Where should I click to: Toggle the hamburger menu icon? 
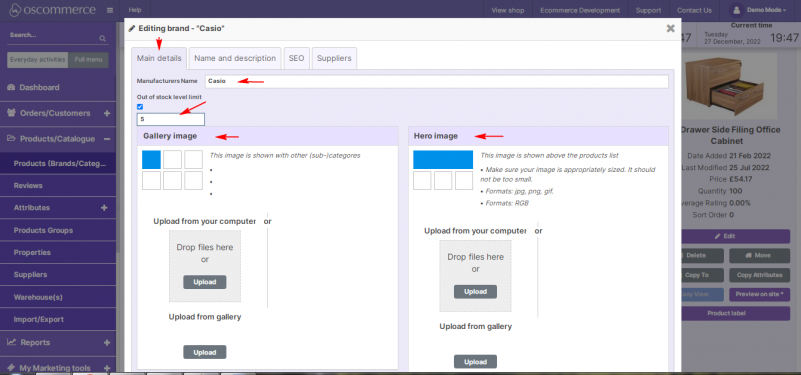110,10
